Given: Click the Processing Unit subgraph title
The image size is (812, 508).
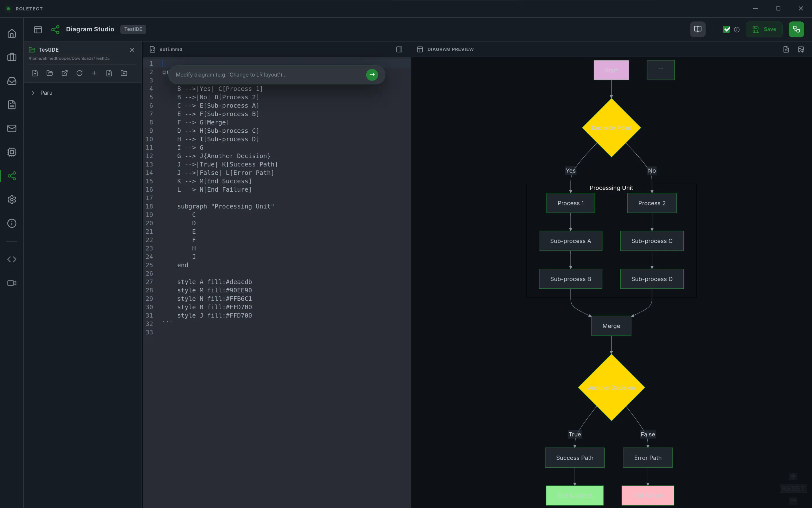Looking at the screenshot, I should click(x=611, y=188).
